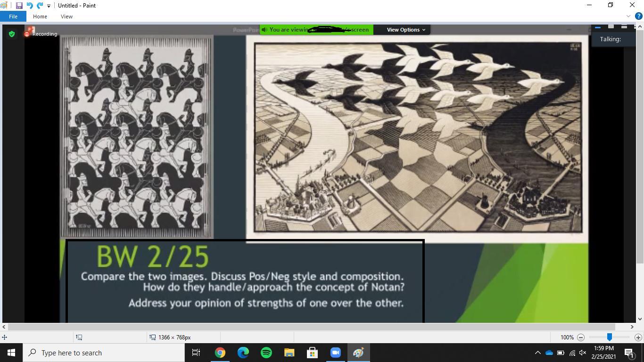Undo the last action in Paint

[x=29, y=6]
